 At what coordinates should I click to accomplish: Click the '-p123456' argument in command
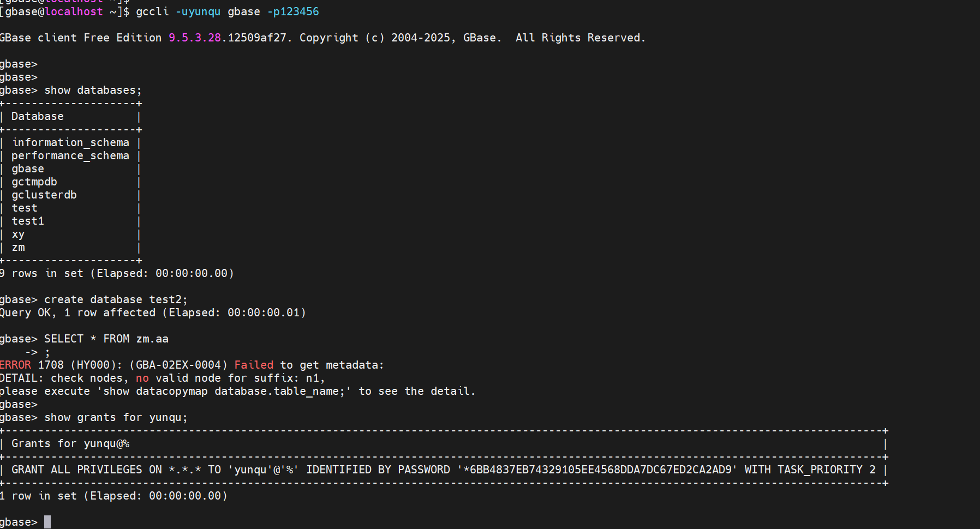(x=293, y=12)
